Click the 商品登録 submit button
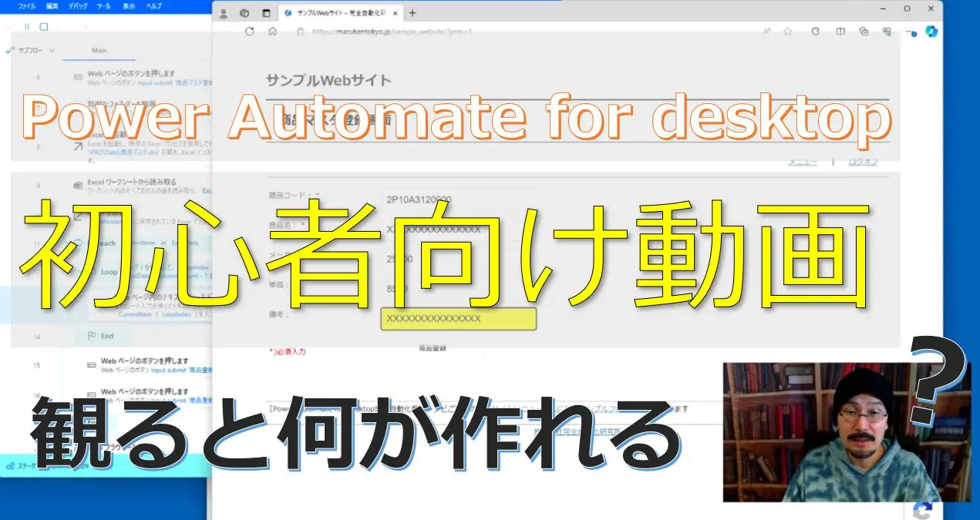 click(433, 348)
